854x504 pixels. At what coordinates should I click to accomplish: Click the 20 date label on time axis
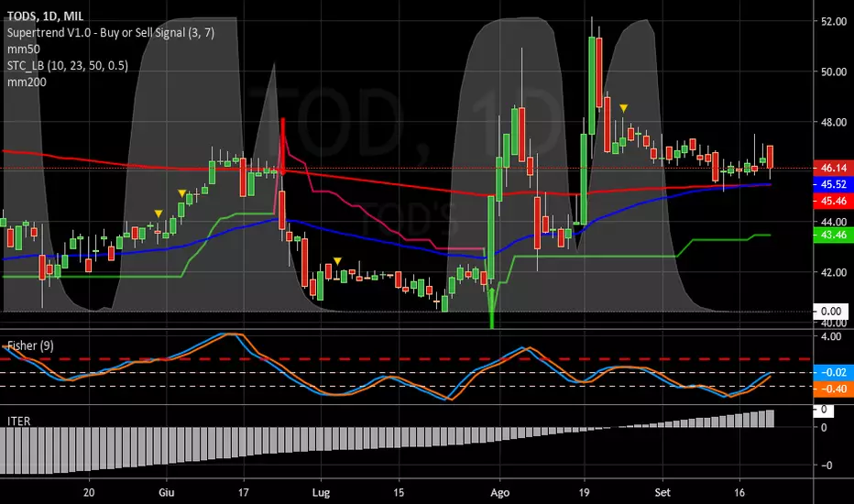[x=89, y=493]
